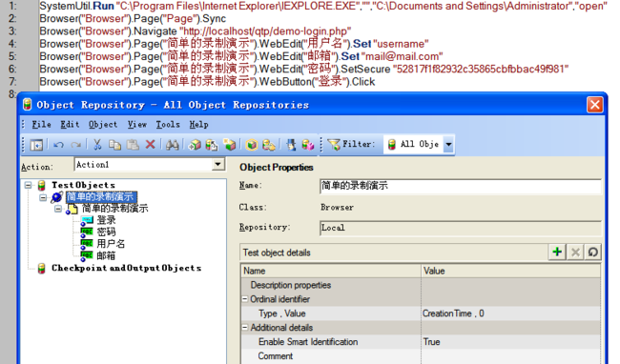Select the 邮箱 WebEdit tree item
This screenshot has height=364, width=620.
pyautogui.click(x=107, y=255)
